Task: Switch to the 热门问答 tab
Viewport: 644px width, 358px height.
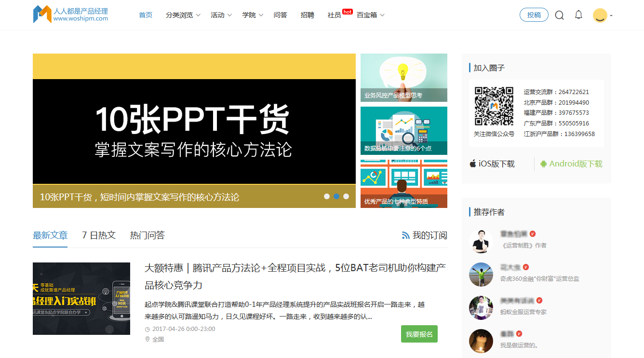Action: [x=147, y=235]
